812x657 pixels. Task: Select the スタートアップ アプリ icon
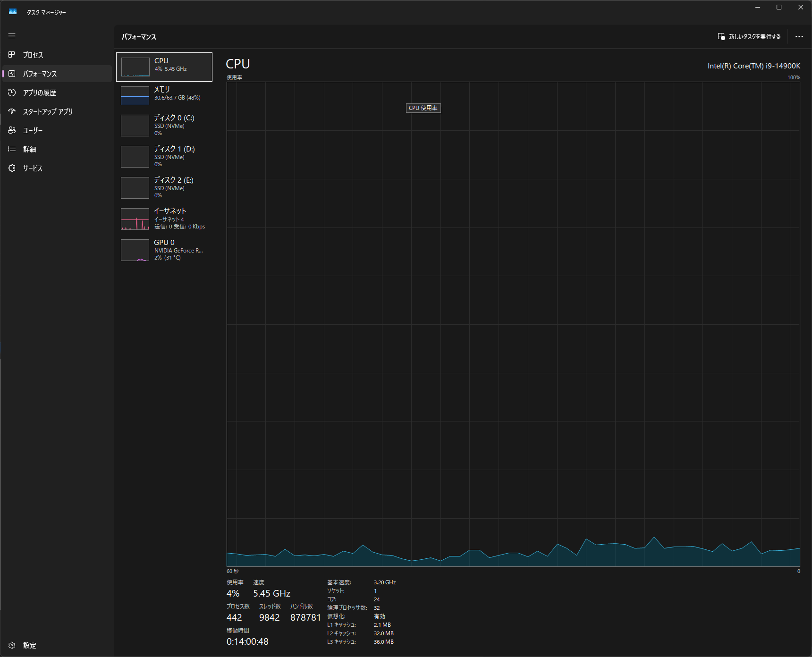tap(12, 111)
